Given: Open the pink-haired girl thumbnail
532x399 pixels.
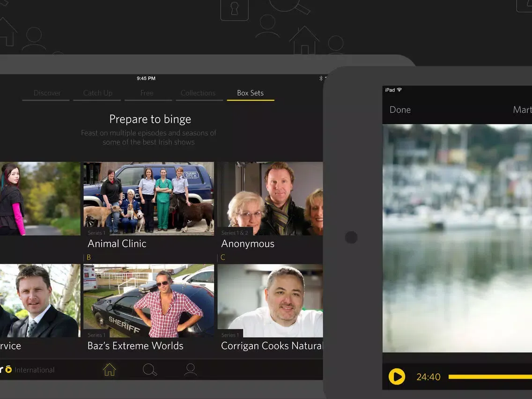Looking at the screenshot, I should click(x=40, y=199).
